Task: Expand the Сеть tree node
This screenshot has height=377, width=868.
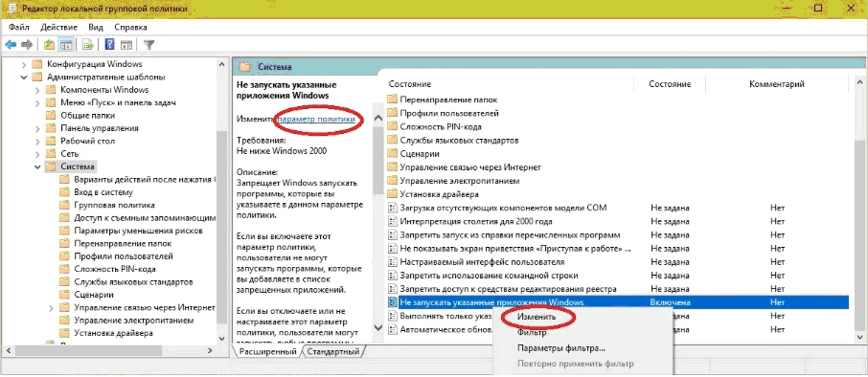Action: coord(37,154)
